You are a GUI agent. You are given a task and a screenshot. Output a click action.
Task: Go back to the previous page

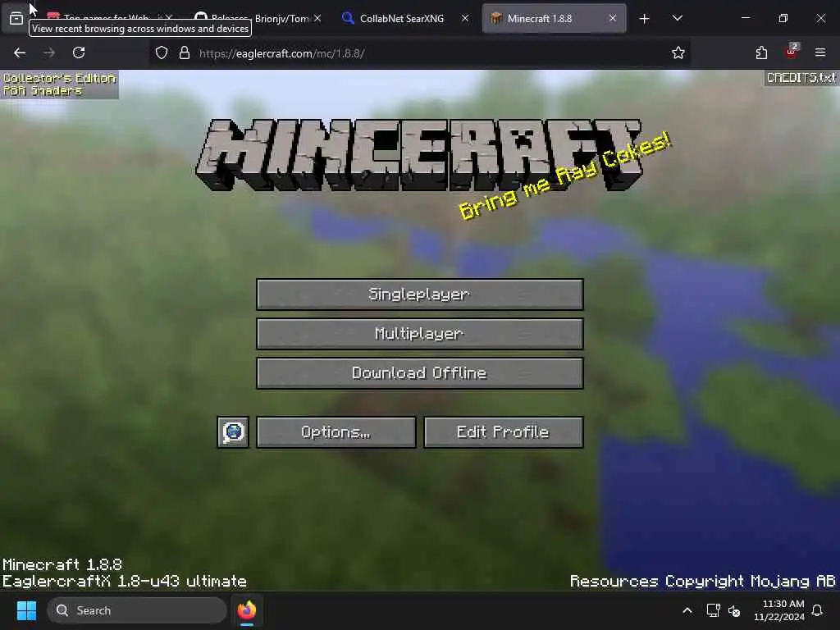tap(20, 52)
